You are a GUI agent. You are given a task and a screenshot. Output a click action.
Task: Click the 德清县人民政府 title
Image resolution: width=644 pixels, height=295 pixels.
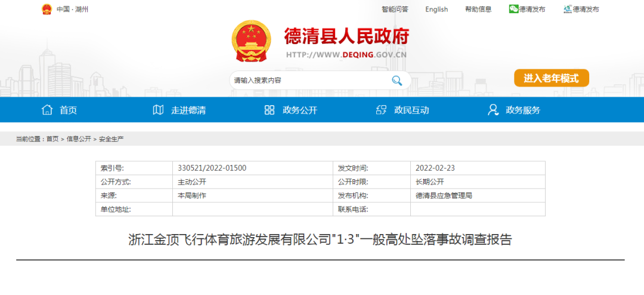(x=346, y=37)
